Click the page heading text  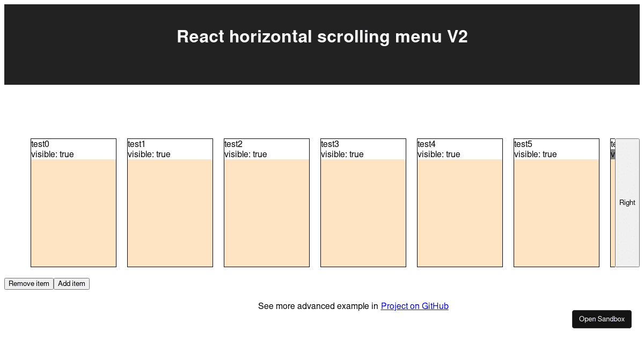pyautogui.click(x=322, y=36)
